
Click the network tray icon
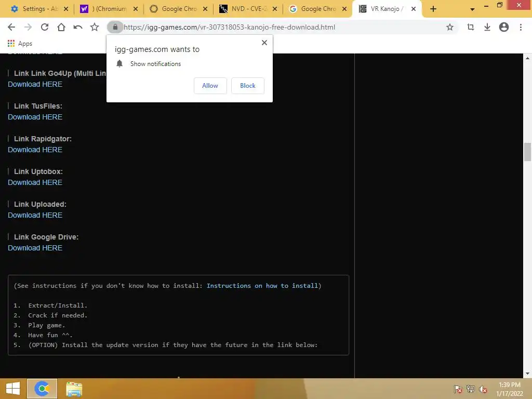click(471, 389)
